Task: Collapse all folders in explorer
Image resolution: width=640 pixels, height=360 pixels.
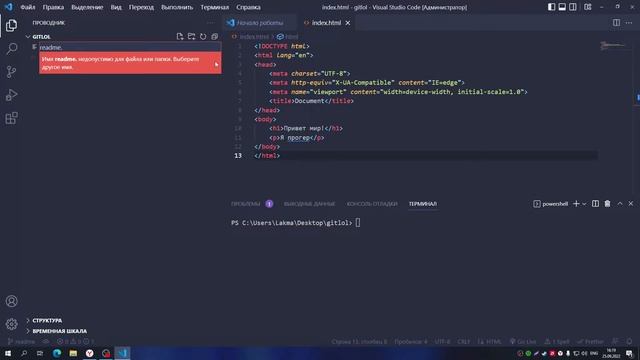Action: [x=215, y=37]
